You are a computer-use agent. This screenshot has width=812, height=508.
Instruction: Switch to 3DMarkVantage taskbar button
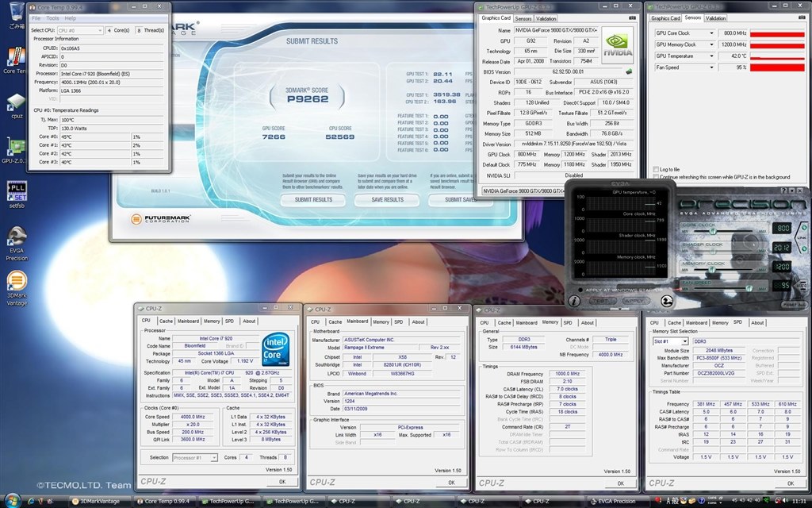(99, 502)
